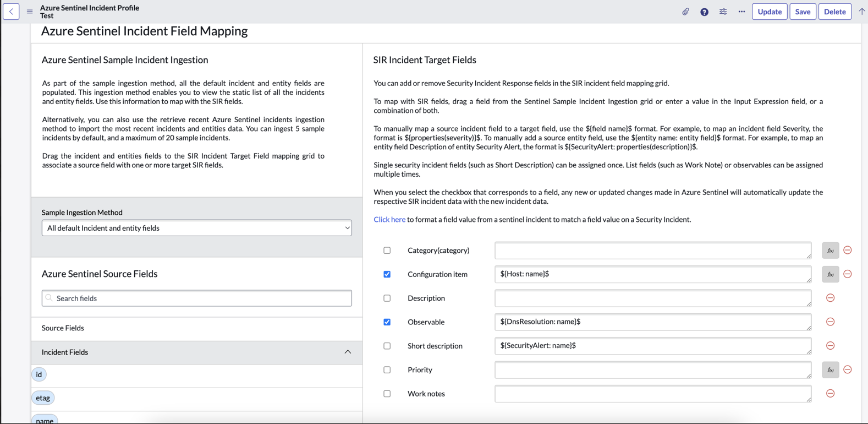Open attachments with the paperclip icon
Image resolution: width=868 pixels, height=424 pixels.
[x=685, y=12]
